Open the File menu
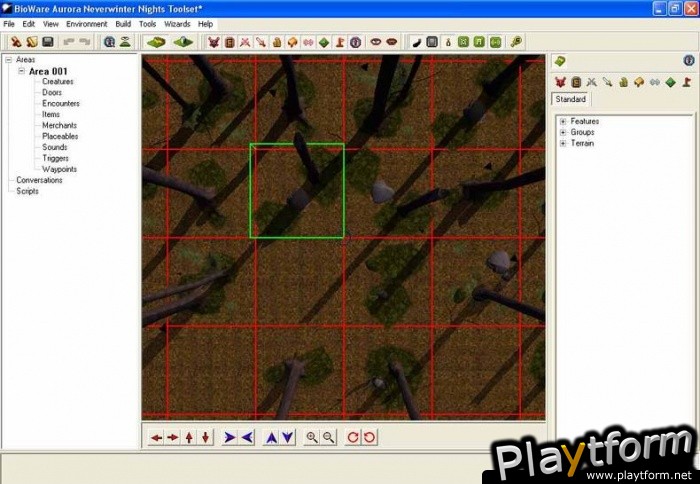This screenshot has height=484, width=700. (9, 24)
